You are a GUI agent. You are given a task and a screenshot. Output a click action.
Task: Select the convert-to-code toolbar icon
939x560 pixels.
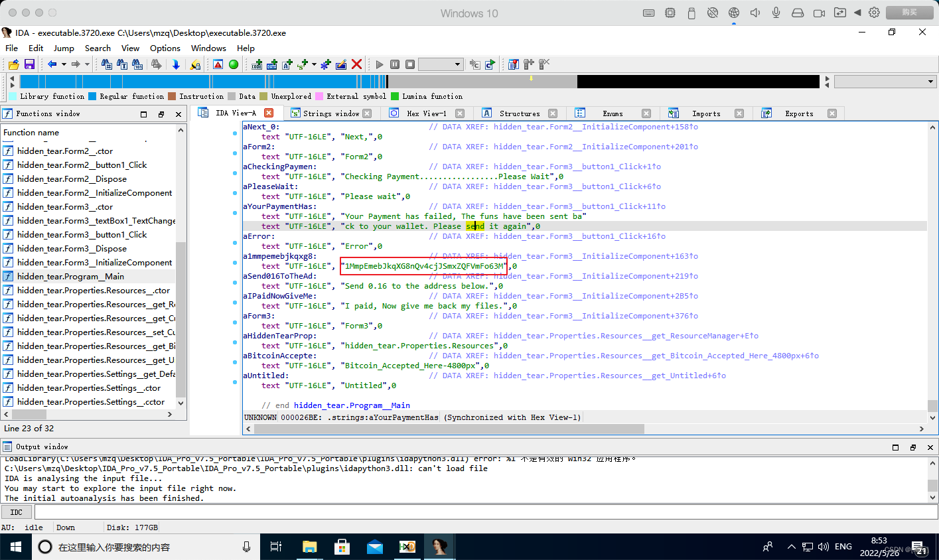click(x=255, y=64)
